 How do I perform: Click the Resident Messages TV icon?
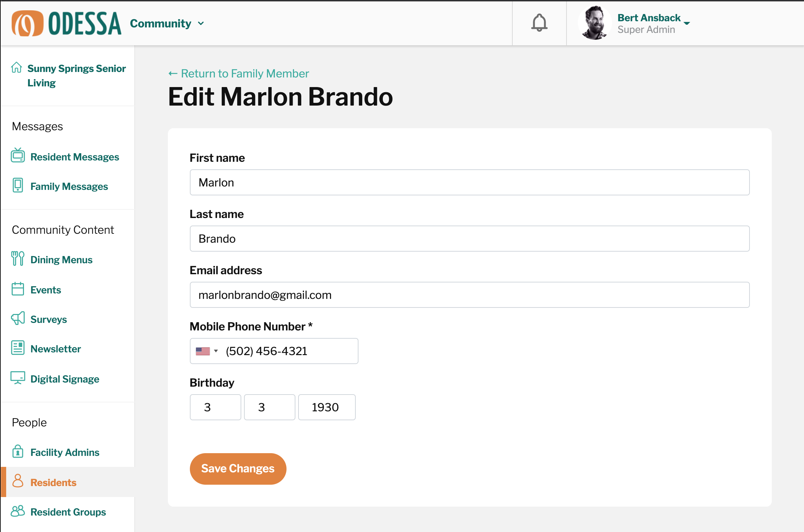[18, 155]
